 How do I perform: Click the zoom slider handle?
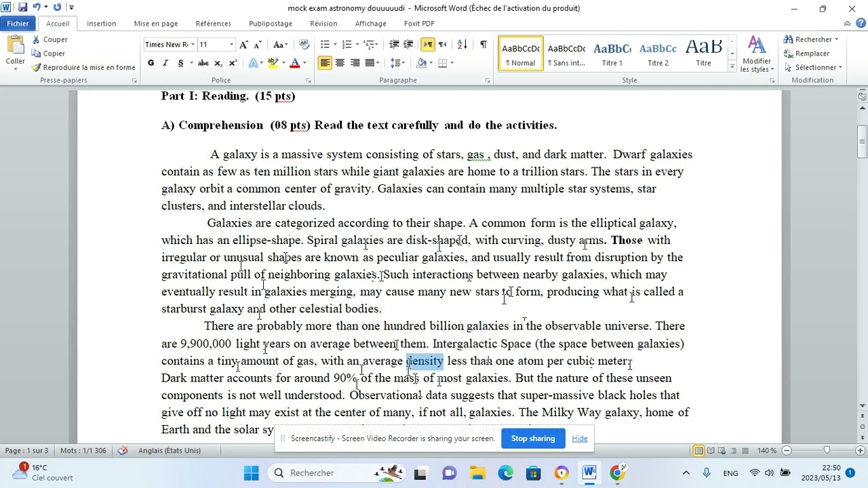coord(826,451)
